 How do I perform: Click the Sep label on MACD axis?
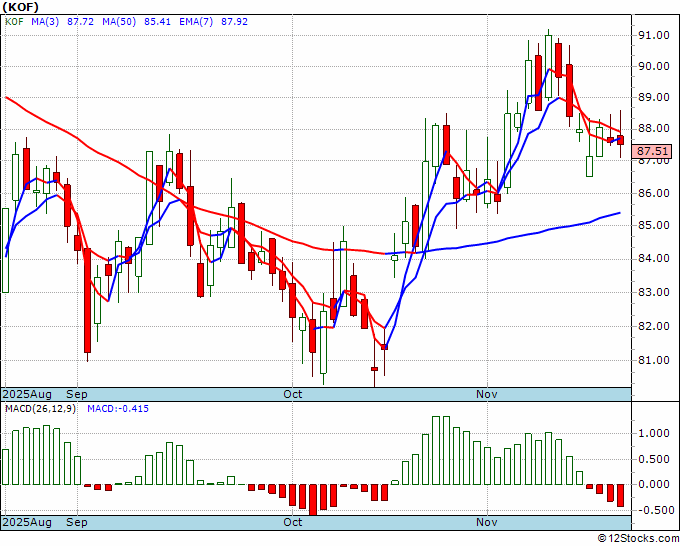tap(77, 522)
